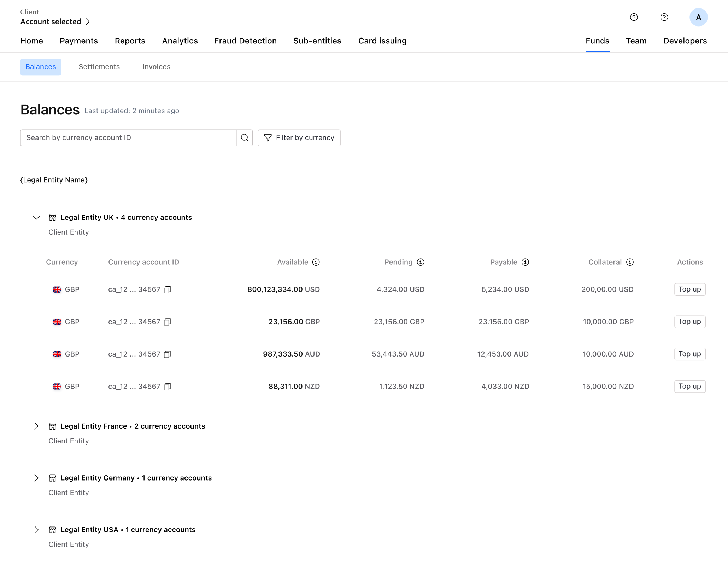Open Card issuing section
The width and height of the screenshot is (728, 571).
382,41
